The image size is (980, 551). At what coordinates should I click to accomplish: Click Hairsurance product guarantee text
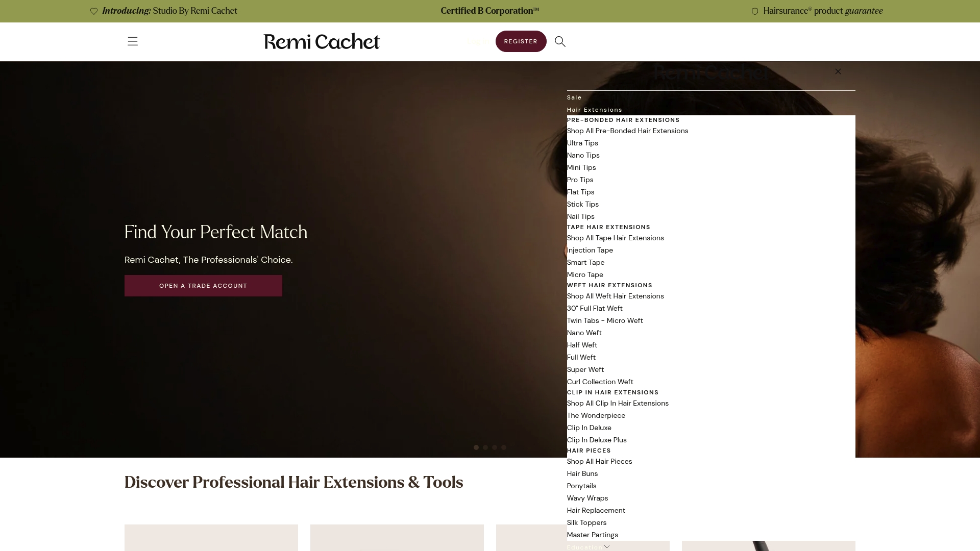point(823,11)
